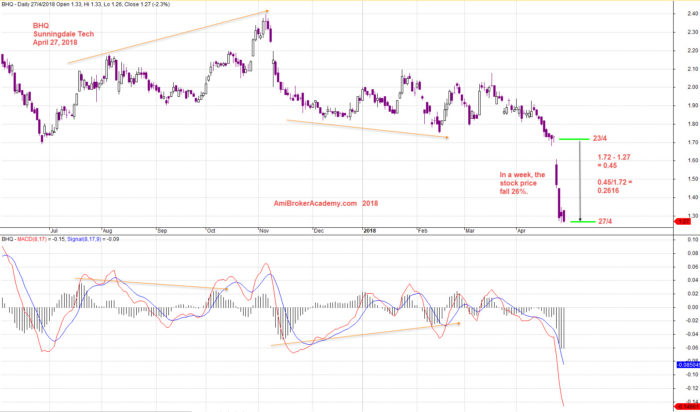This screenshot has height=412, width=700.
Task: Click the '23/4' date label
Action: [600, 139]
